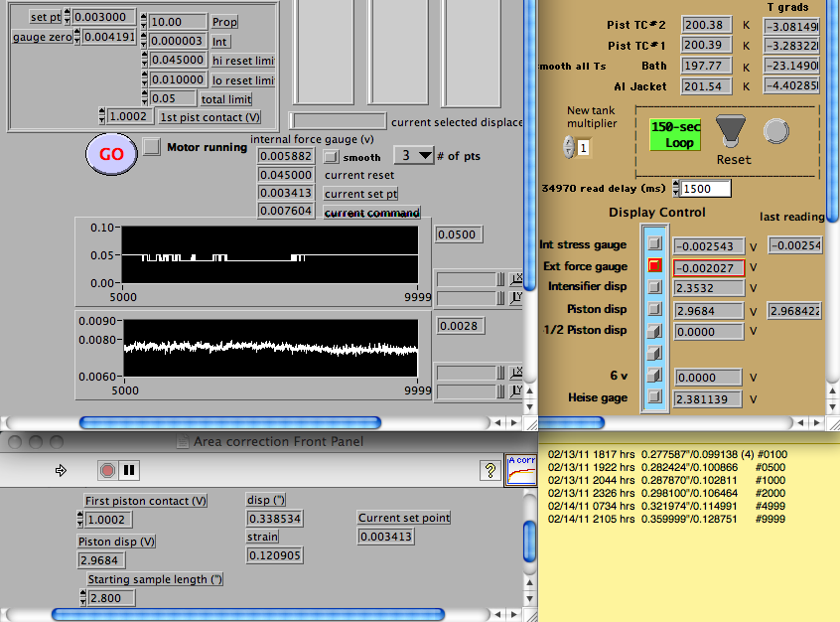
Task: Click the set pt stepper arrows
Action: click(x=68, y=17)
